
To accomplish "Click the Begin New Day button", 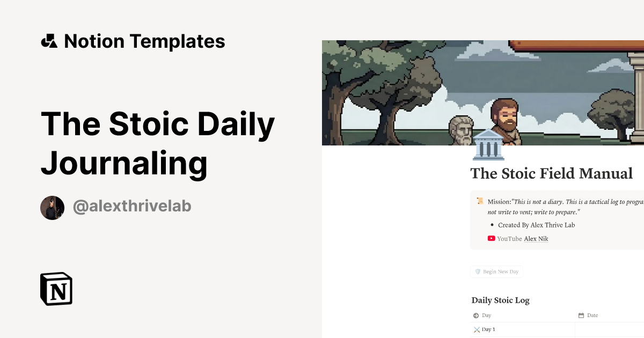I will pyautogui.click(x=496, y=271).
